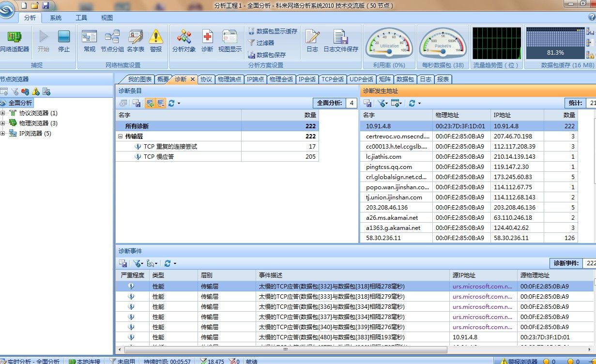Open the 系统 ribbon tab

tap(56, 18)
